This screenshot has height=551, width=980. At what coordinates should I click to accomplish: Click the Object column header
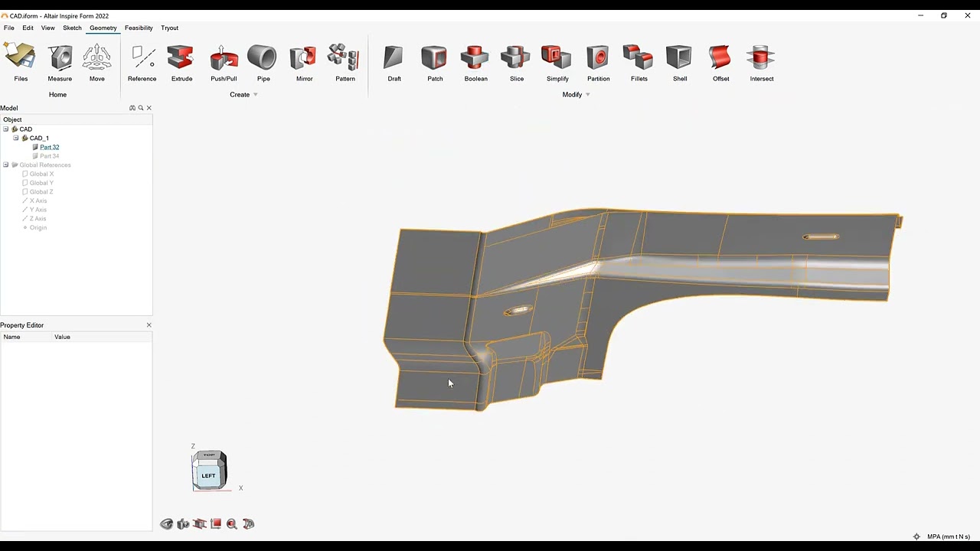click(x=77, y=119)
